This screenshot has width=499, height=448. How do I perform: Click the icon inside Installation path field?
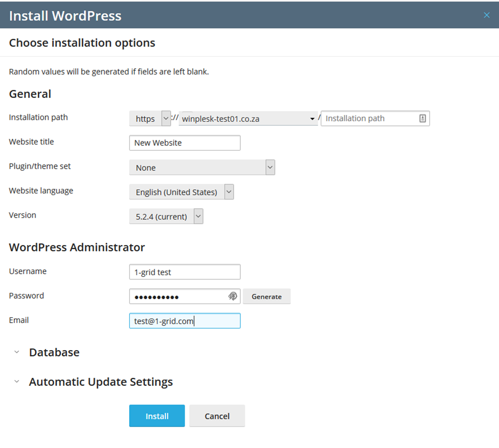pos(422,119)
